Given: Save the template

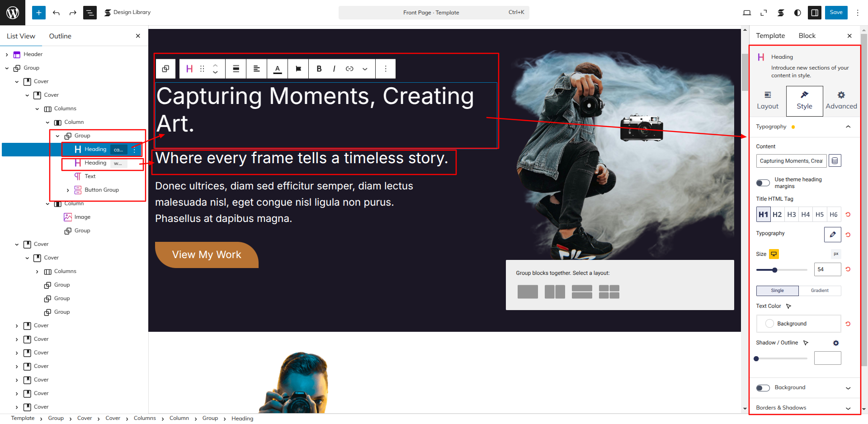Looking at the screenshot, I should point(836,13).
